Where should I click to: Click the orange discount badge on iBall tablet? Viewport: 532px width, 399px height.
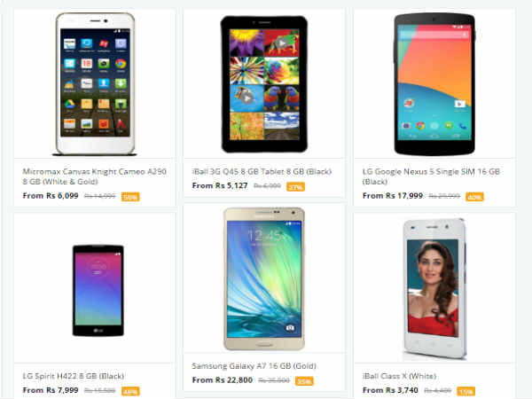point(295,187)
